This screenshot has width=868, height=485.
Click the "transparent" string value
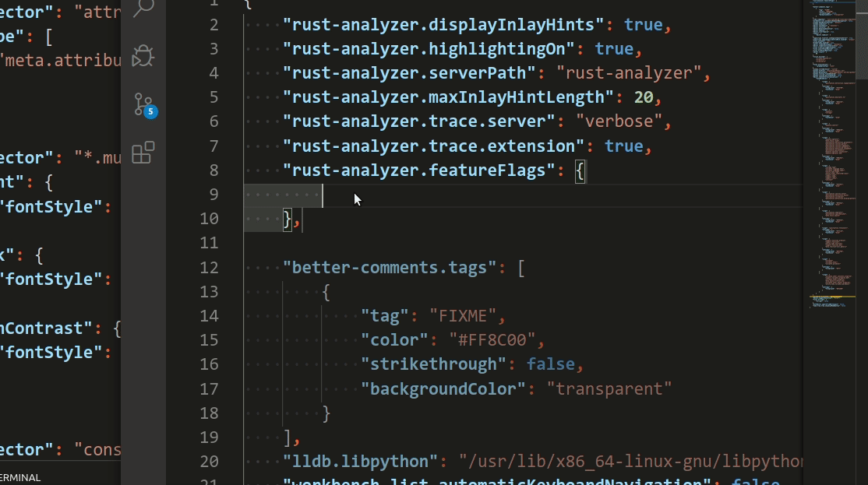(609, 388)
